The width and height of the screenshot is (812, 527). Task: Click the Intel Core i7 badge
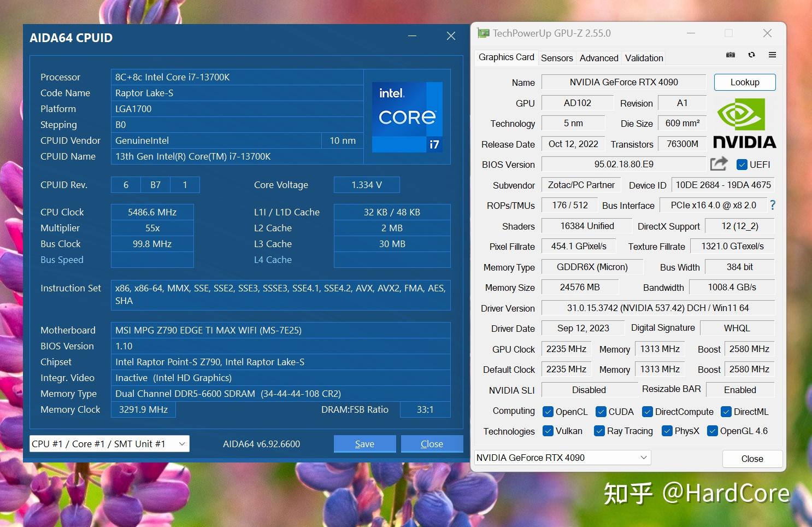click(x=407, y=117)
